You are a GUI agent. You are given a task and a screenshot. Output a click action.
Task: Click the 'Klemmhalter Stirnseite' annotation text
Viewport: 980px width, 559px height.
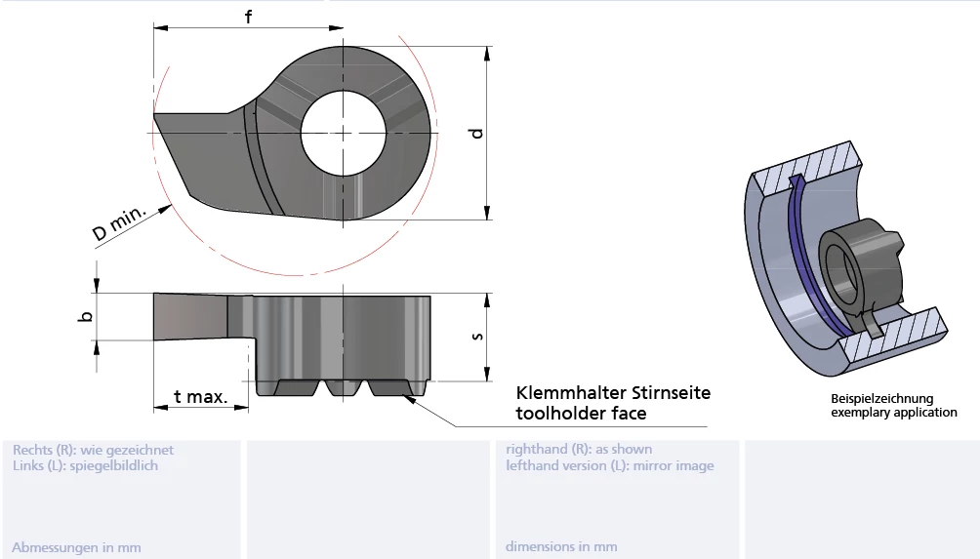613,393
